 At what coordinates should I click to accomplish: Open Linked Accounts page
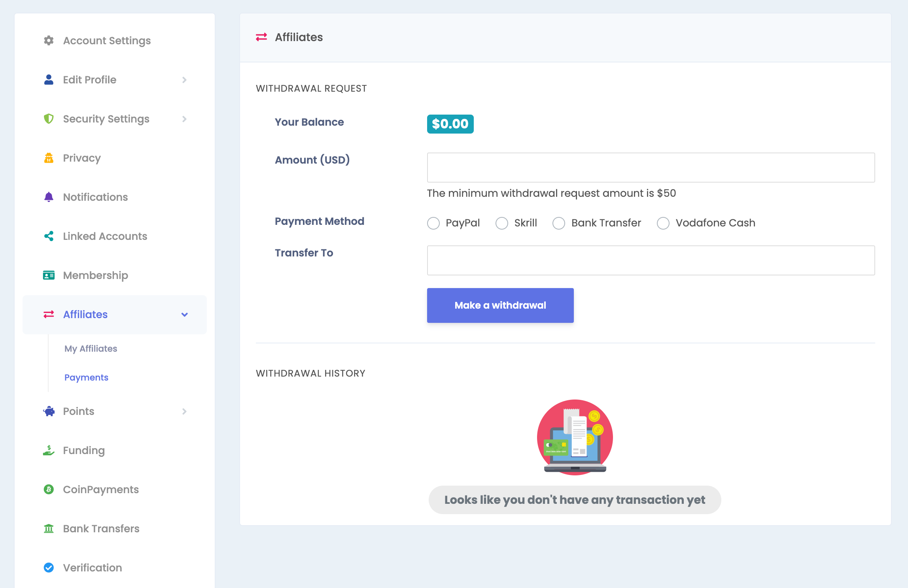pyautogui.click(x=115, y=236)
